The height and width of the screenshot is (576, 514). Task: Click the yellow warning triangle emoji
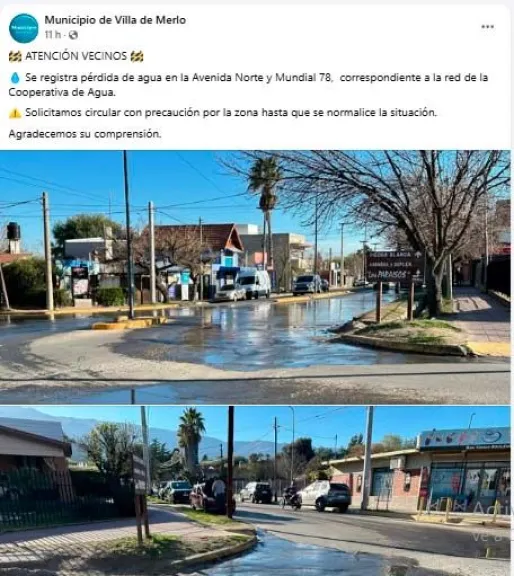click(15, 113)
